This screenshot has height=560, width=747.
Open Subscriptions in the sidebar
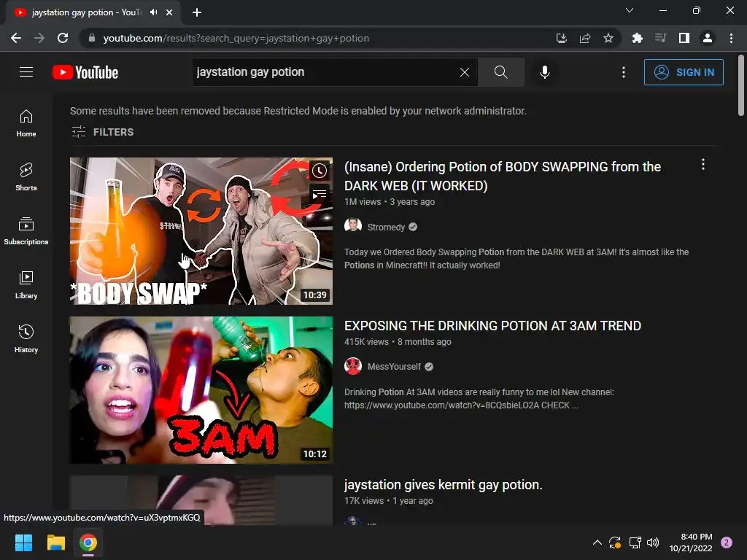coord(26,231)
